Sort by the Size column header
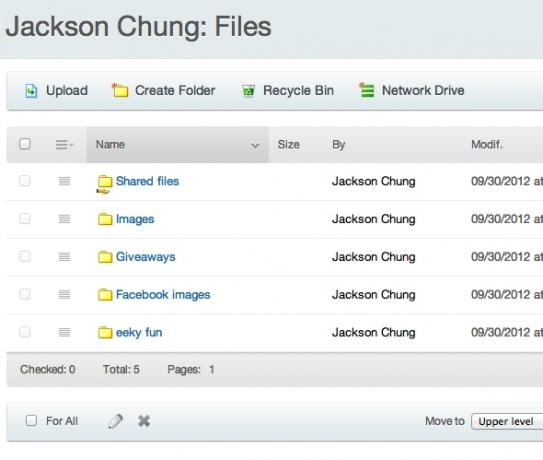The height and width of the screenshot is (460, 543). [288, 144]
